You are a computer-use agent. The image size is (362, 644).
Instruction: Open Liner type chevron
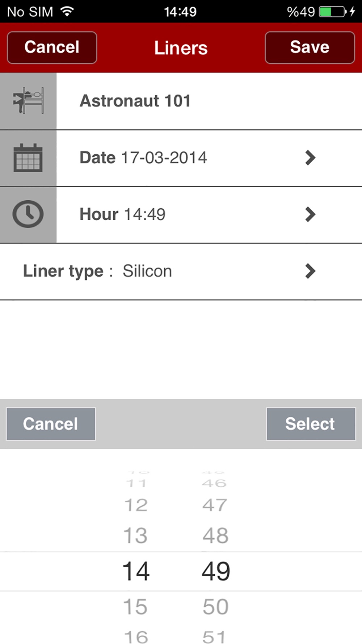point(310,271)
